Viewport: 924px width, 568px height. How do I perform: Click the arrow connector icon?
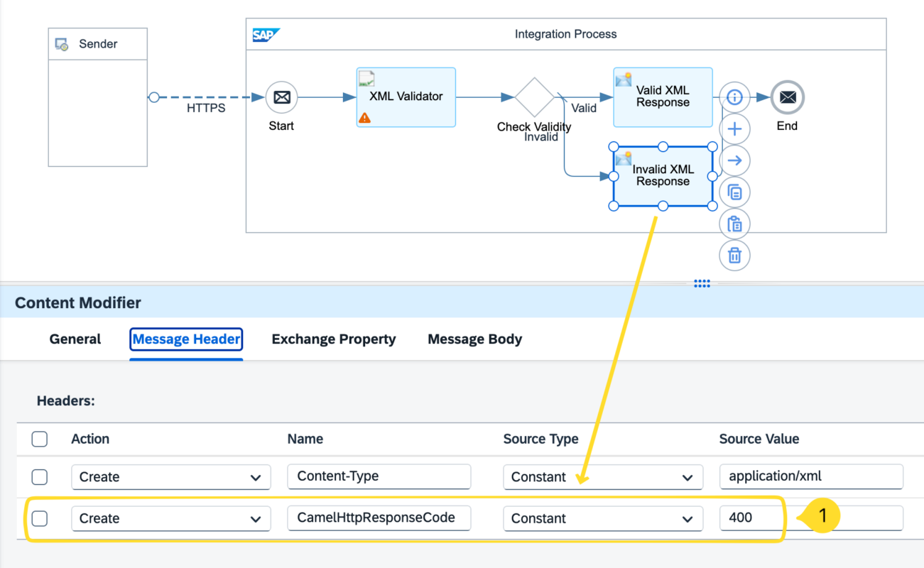coord(734,160)
